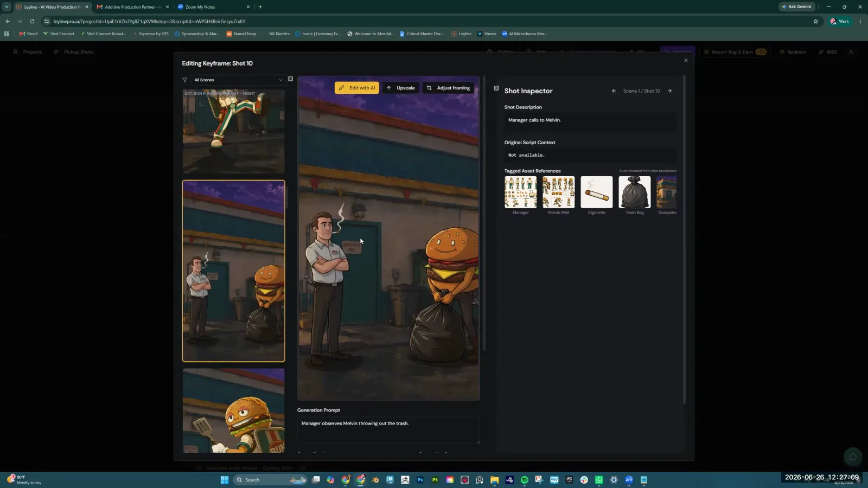Click the address bar URL
Screen dimensions: 868x488
pyautogui.click(x=149, y=21)
